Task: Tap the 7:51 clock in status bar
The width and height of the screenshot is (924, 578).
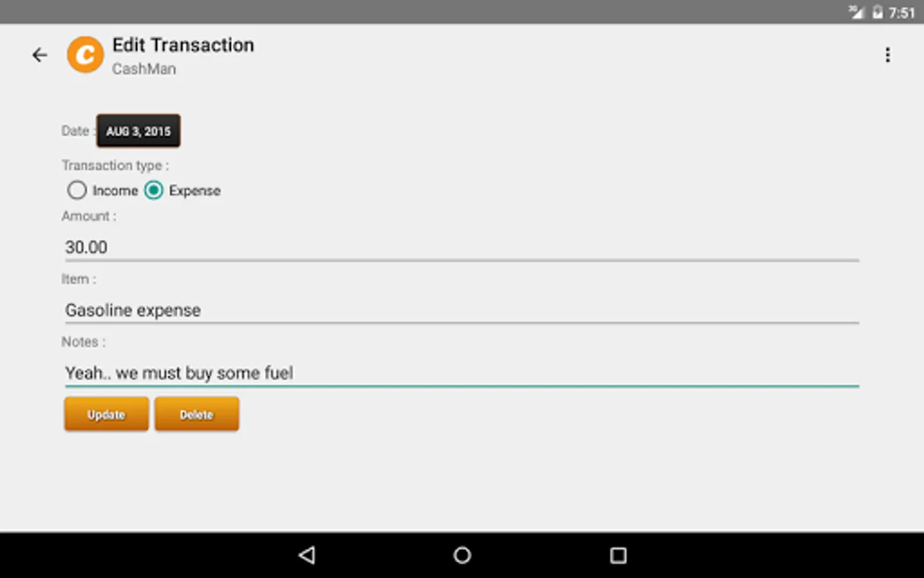Action: (x=902, y=12)
